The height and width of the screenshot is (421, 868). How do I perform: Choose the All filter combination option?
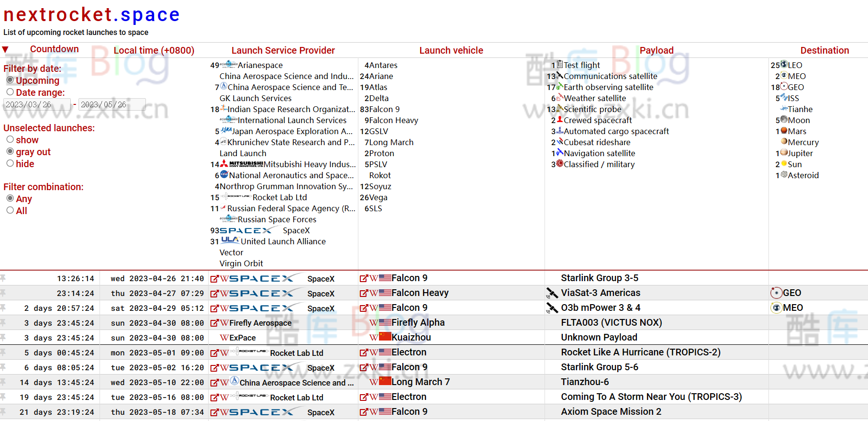point(10,210)
